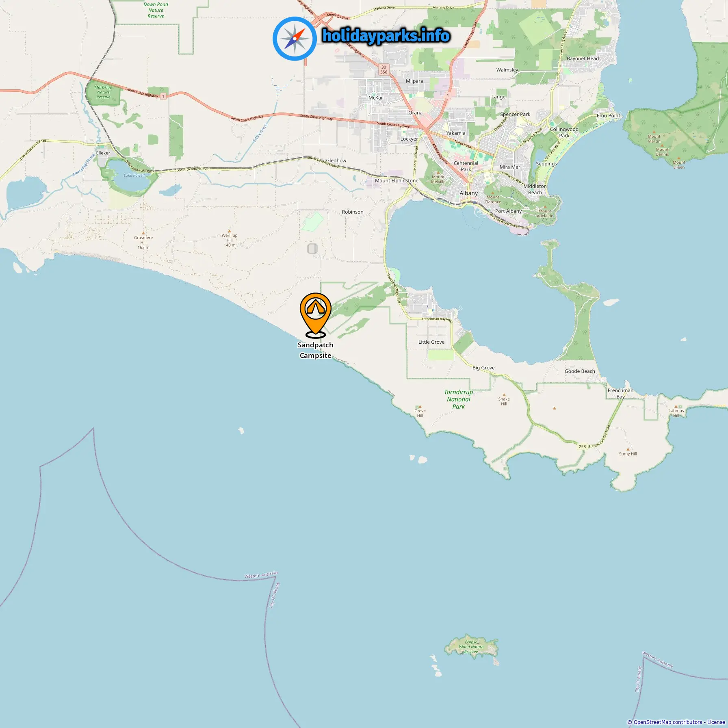Click the License link in attribution

[716, 722]
